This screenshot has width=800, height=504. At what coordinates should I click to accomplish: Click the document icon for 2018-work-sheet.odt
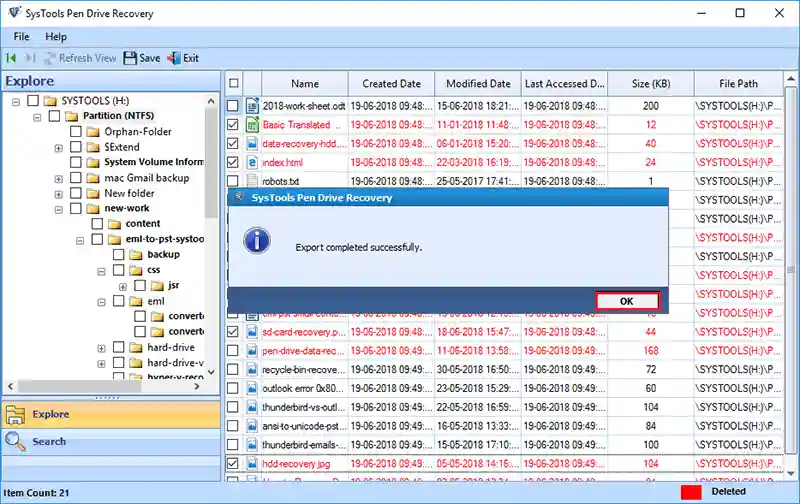pyautogui.click(x=252, y=106)
